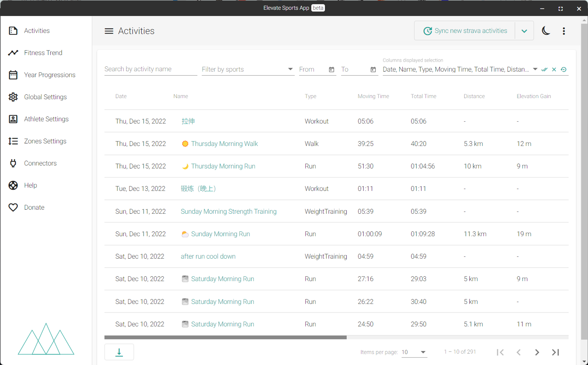Open the 锻炼（晚上）activity
This screenshot has height=365, width=588.
198,189
